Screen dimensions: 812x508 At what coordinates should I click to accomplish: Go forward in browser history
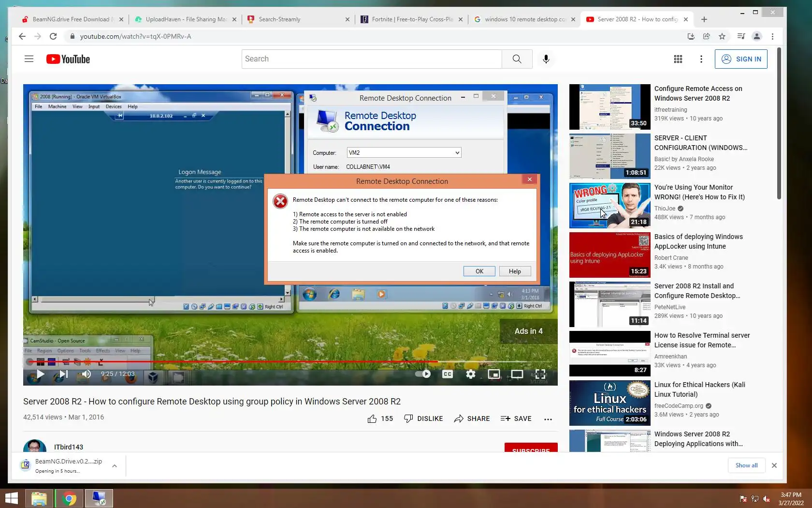(38, 36)
